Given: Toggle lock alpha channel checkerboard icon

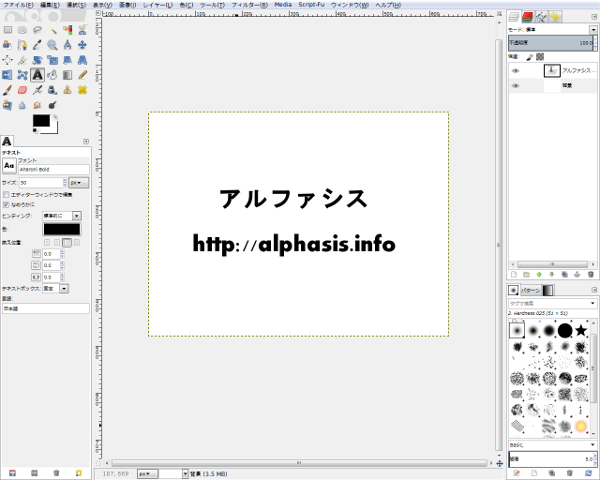Looking at the screenshot, I should [540, 57].
